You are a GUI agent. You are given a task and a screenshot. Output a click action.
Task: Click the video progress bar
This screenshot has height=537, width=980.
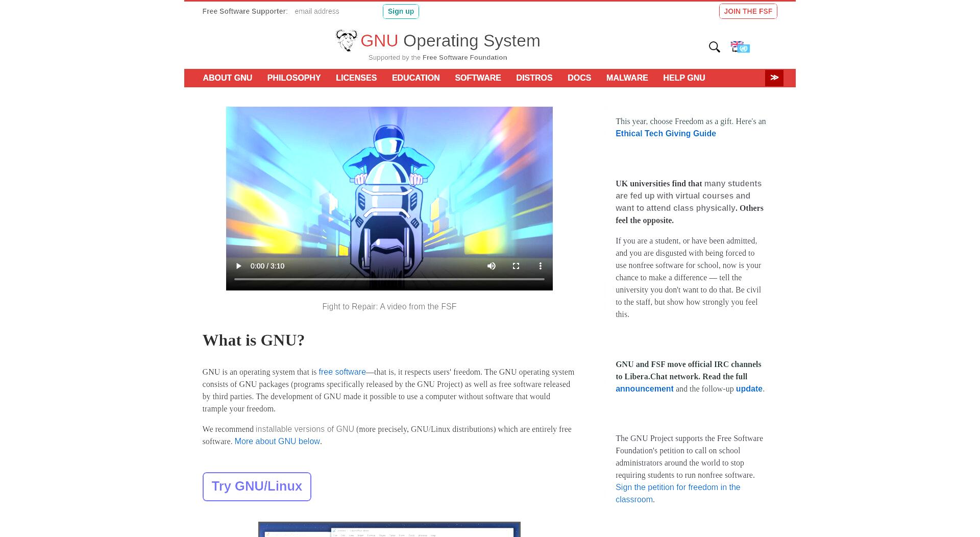click(389, 279)
